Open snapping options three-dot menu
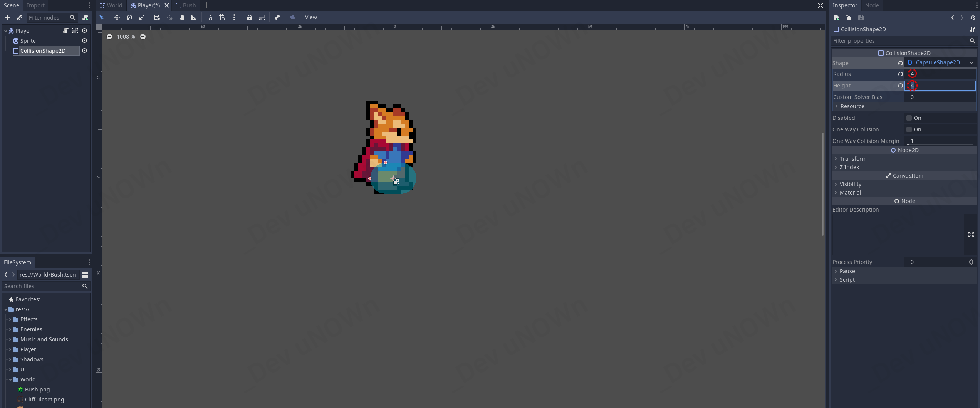Viewport: 980px width, 408px height. tap(234, 17)
